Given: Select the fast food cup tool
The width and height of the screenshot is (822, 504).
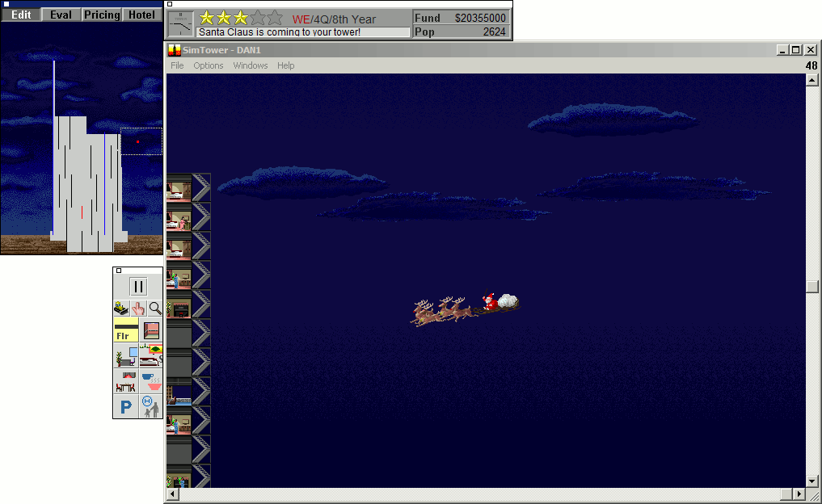Looking at the screenshot, I should [x=151, y=381].
